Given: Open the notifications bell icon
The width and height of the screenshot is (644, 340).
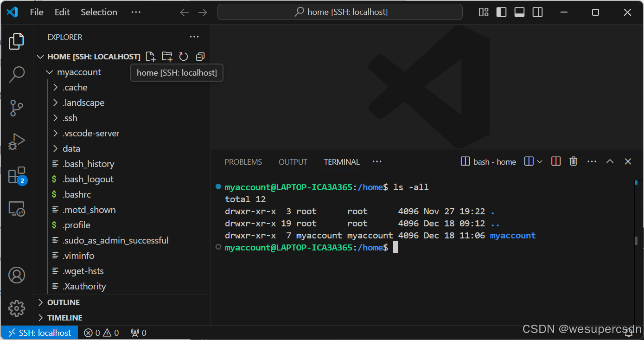Looking at the screenshot, I should [x=629, y=333].
